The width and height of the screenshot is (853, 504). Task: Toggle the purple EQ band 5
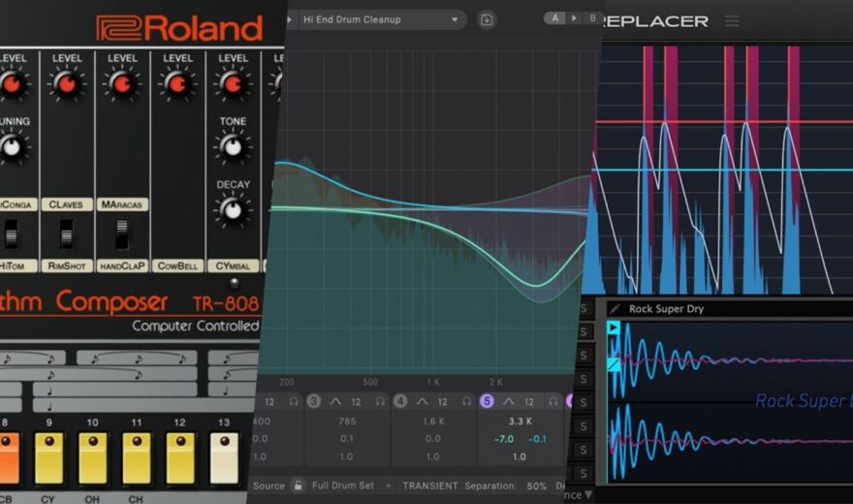point(487,401)
